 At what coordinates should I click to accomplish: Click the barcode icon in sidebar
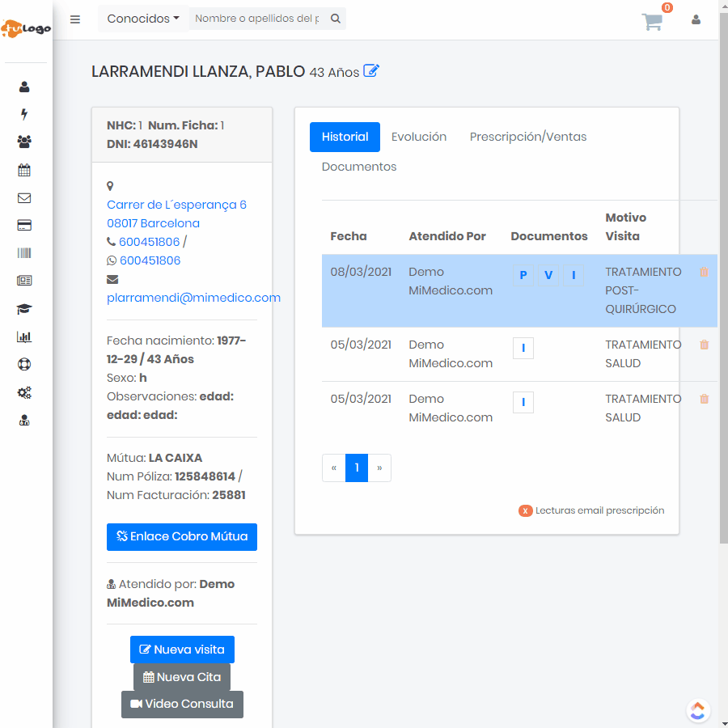point(24,253)
